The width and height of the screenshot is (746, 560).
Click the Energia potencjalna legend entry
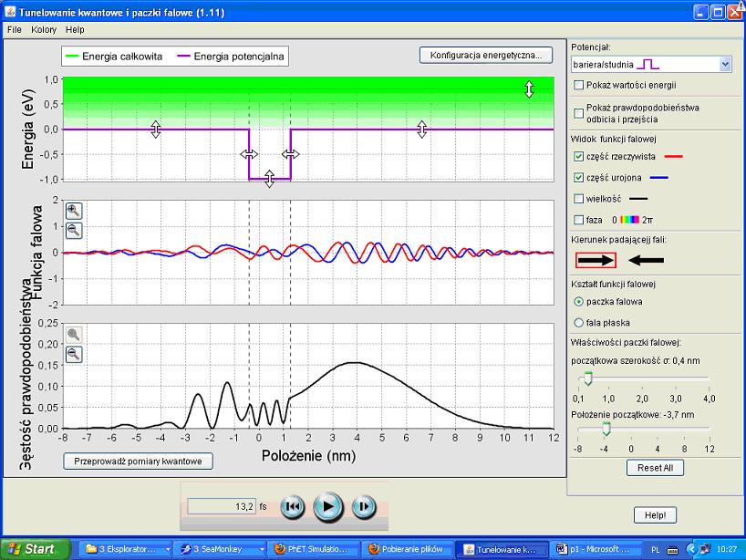pos(231,57)
